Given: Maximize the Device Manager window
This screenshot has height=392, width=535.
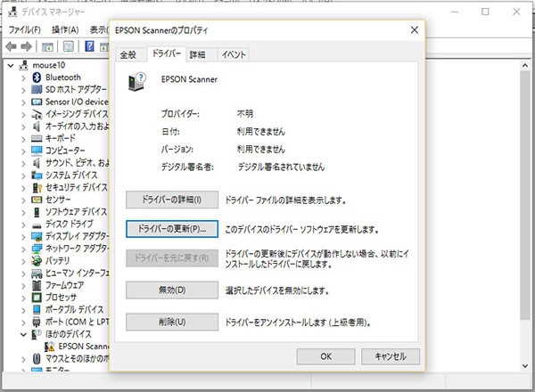Looking at the screenshot, I should (485, 12).
